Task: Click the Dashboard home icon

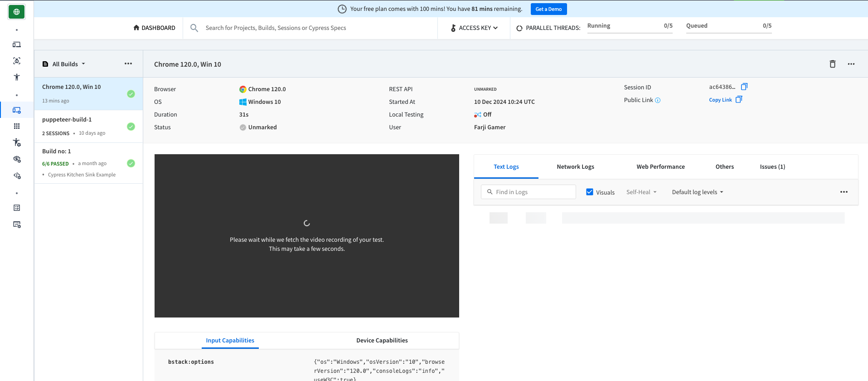Action: [136, 28]
